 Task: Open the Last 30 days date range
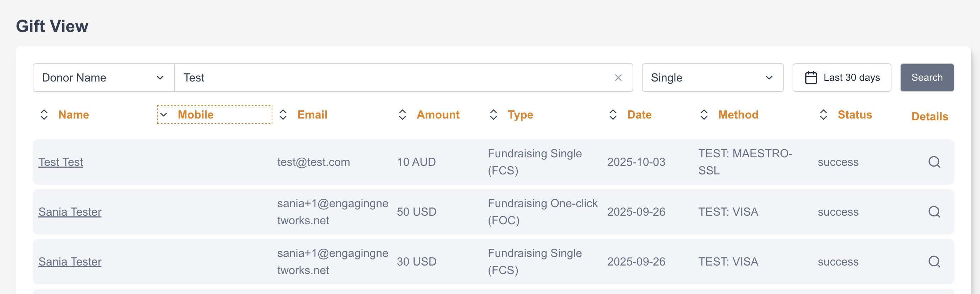pos(851,78)
